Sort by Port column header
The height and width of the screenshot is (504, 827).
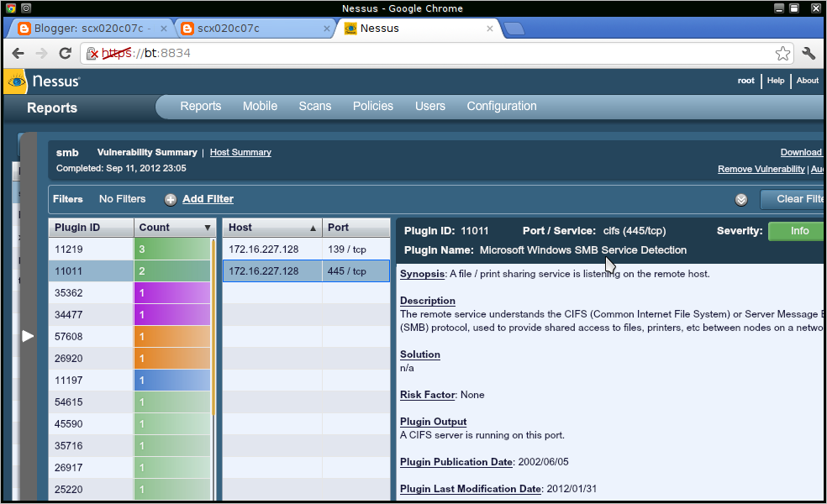click(x=356, y=228)
